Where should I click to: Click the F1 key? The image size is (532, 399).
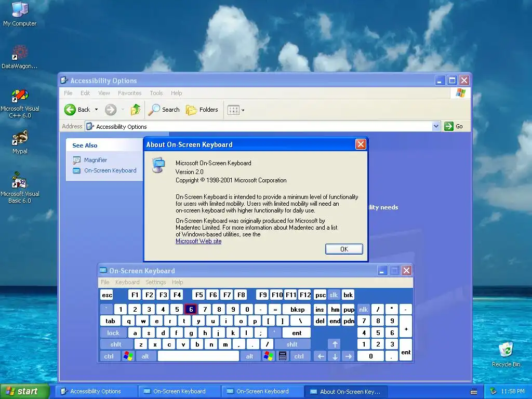click(135, 295)
